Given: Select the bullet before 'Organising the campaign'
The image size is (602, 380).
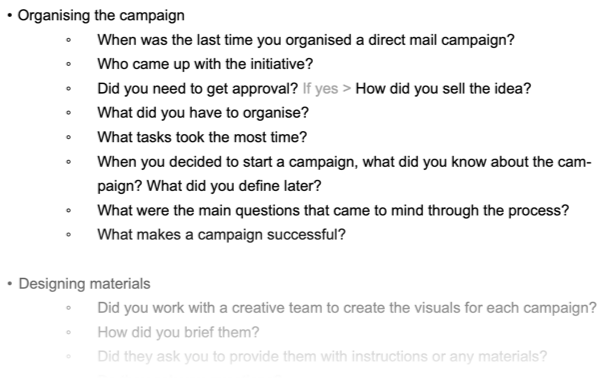Looking at the screenshot, I should pyautogui.click(x=10, y=16).
